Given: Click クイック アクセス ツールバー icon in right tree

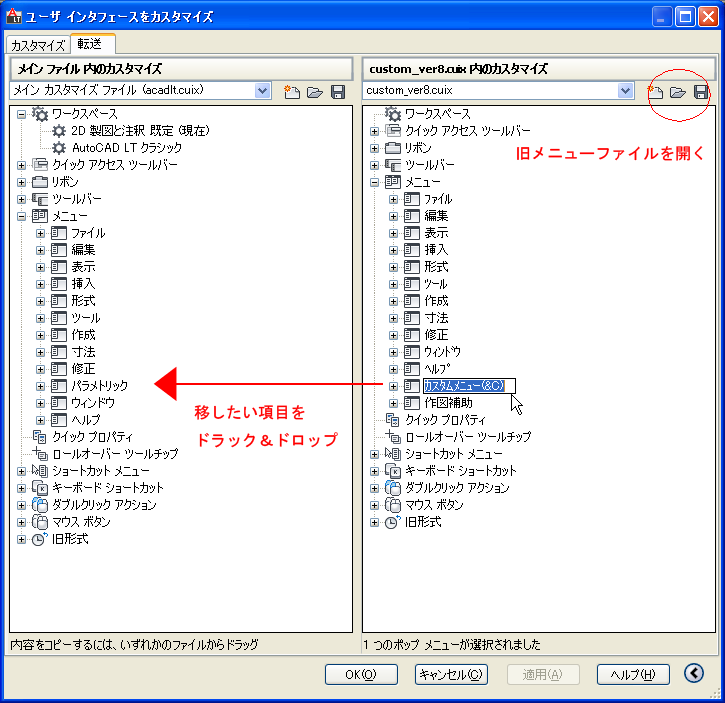Looking at the screenshot, I should pos(393,131).
